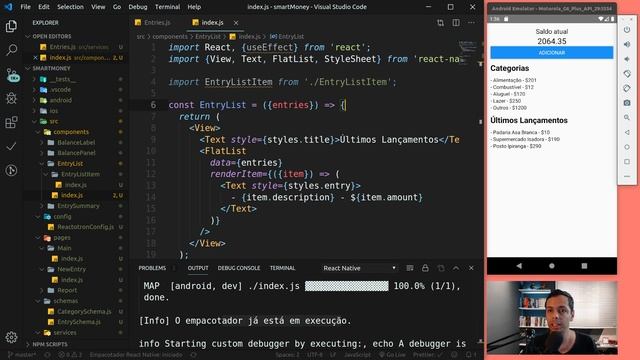Switch to the TERMINAL panel tab
Viewport: 640px width, 360px height.
click(282, 268)
